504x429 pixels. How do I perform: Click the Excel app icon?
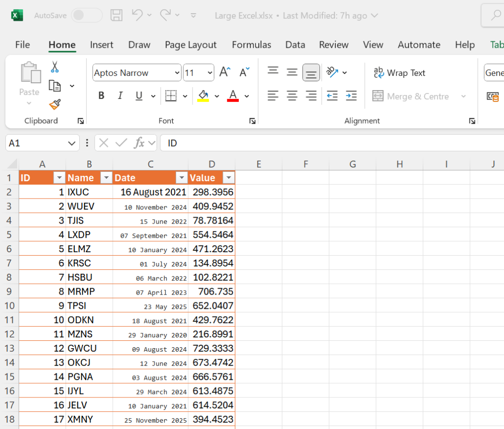(17, 15)
